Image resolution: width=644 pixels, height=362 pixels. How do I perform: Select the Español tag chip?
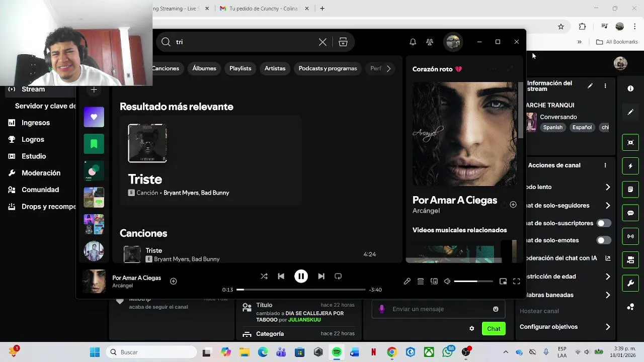pyautogui.click(x=582, y=127)
